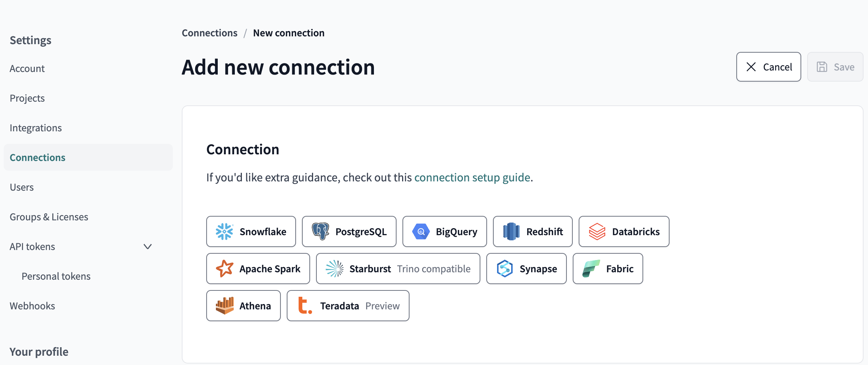Pick the BigQuery hexagon icon
The height and width of the screenshot is (365, 868).
click(421, 231)
